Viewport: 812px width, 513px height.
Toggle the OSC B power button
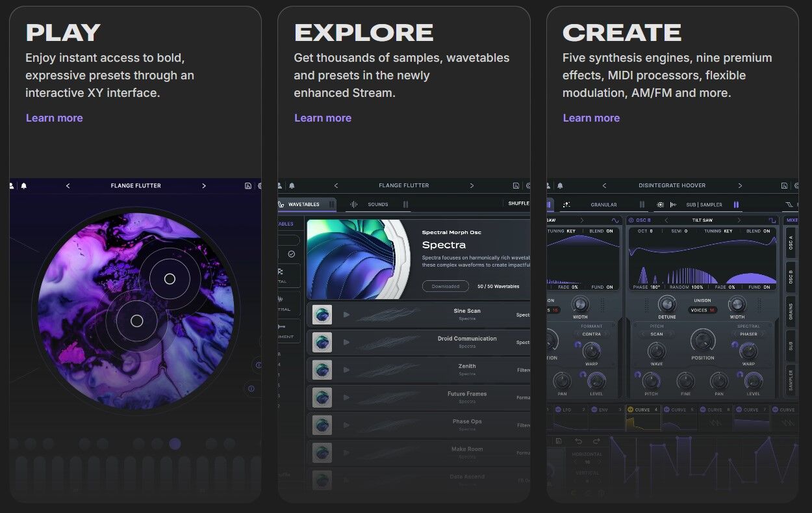coord(631,220)
